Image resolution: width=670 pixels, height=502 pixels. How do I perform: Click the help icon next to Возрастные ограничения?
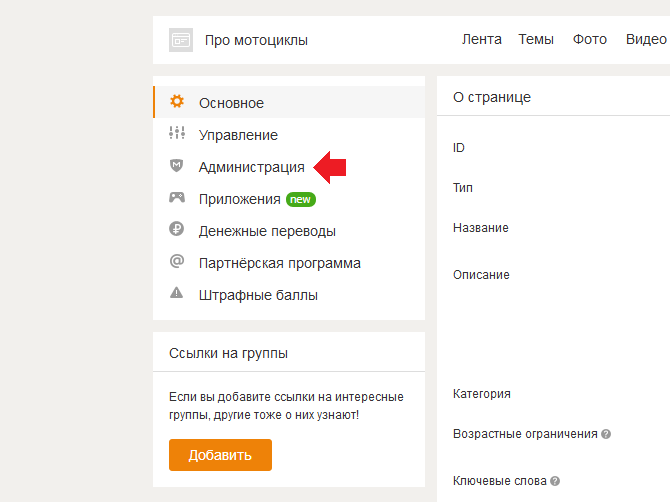coord(606,434)
